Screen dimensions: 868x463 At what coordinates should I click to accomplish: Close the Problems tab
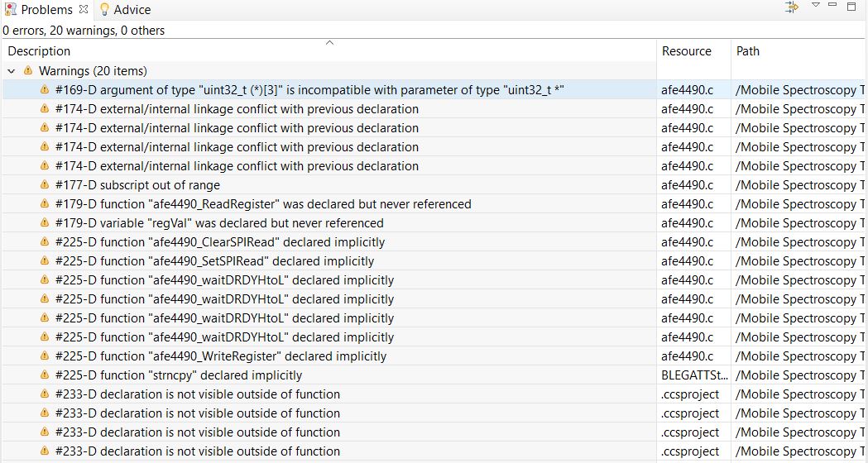click(x=83, y=10)
